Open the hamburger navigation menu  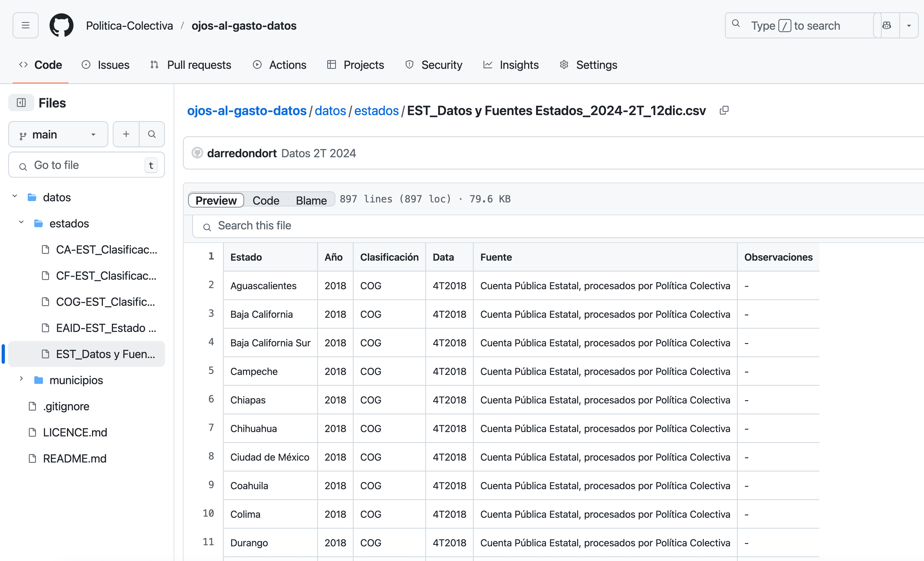tap(26, 26)
